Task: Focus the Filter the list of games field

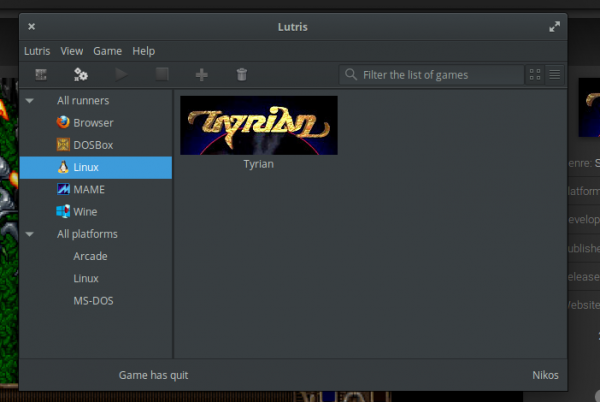Action: (431, 75)
